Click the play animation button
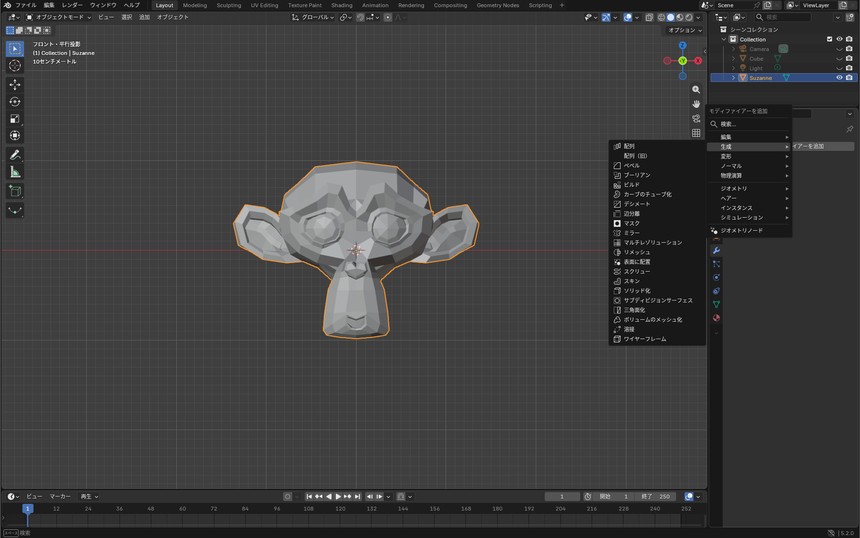 [338, 496]
